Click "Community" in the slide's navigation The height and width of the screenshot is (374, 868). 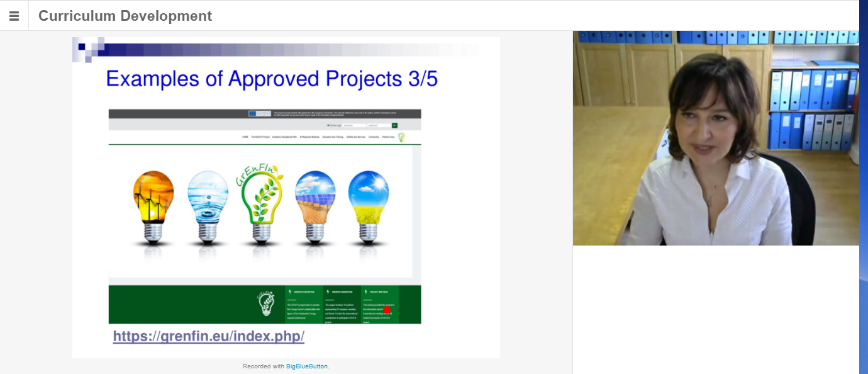pyautogui.click(x=374, y=137)
